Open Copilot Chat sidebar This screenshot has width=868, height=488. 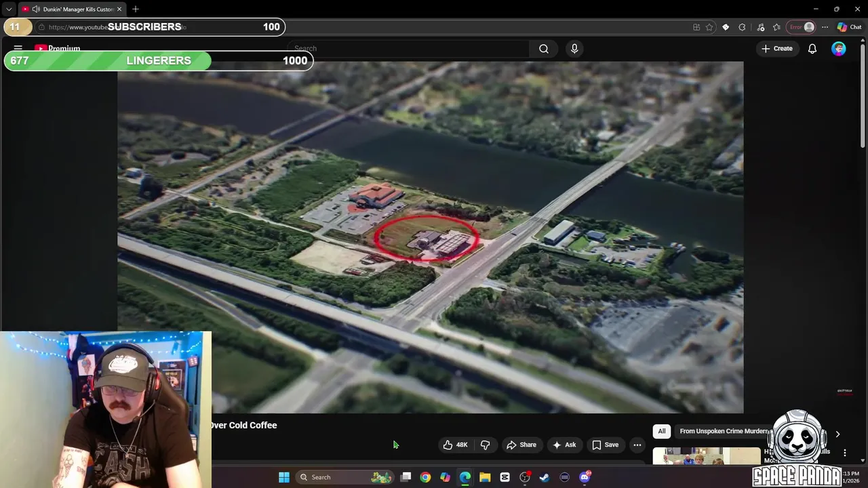tap(849, 27)
